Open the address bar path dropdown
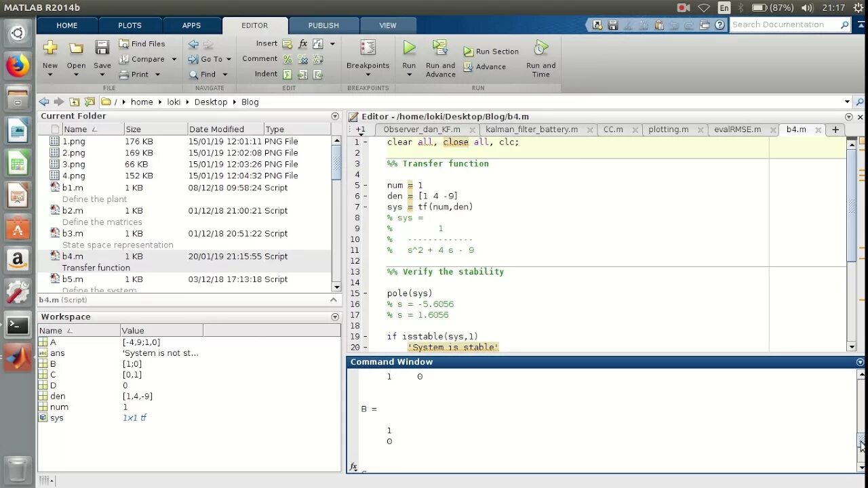This screenshot has height=488, width=868. (x=847, y=102)
